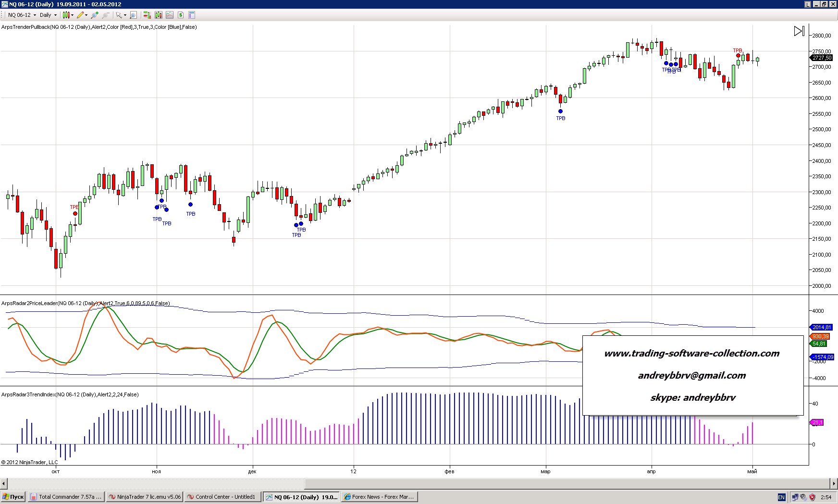Open the data series candlestick icon
838x504 pixels.
(158, 15)
